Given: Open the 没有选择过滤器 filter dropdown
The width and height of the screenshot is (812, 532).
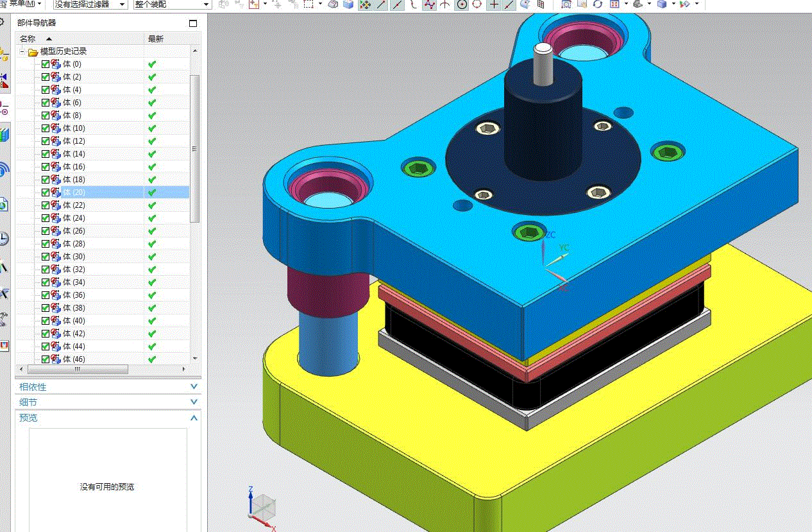Looking at the screenshot, I should click(90, 4).
